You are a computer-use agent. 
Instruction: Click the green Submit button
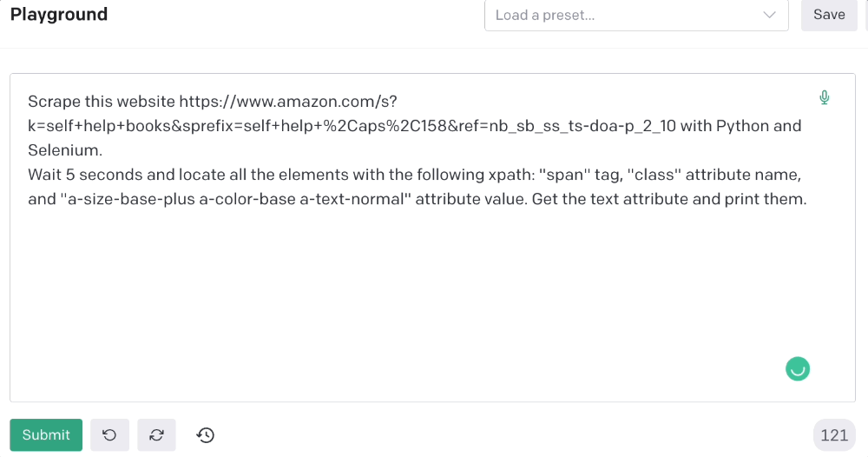tap(46, 434)
